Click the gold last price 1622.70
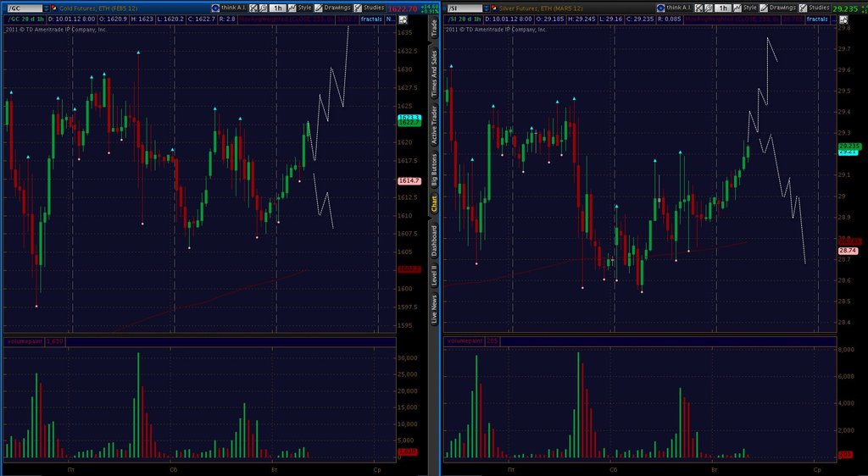 click(403, 8)
